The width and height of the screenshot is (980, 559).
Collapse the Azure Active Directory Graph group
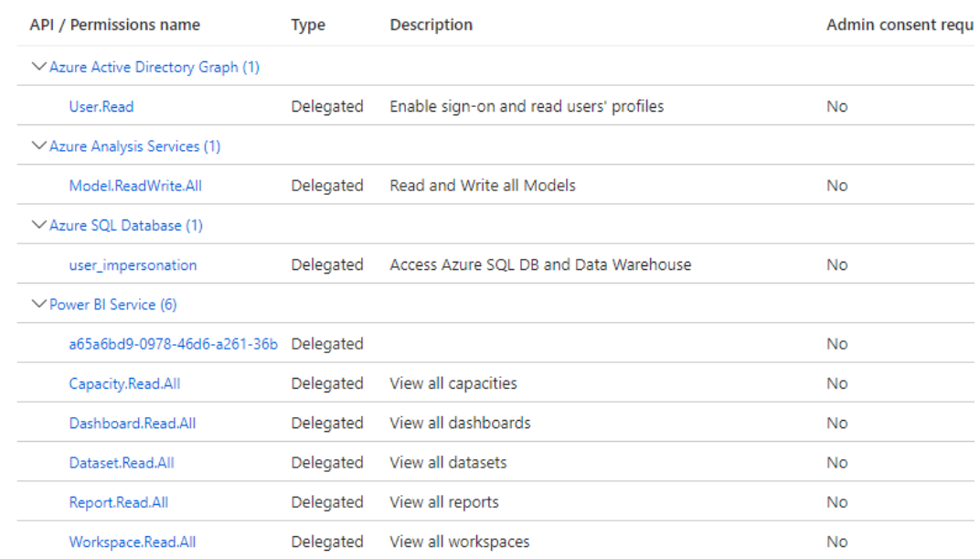[x=38, y=67]
